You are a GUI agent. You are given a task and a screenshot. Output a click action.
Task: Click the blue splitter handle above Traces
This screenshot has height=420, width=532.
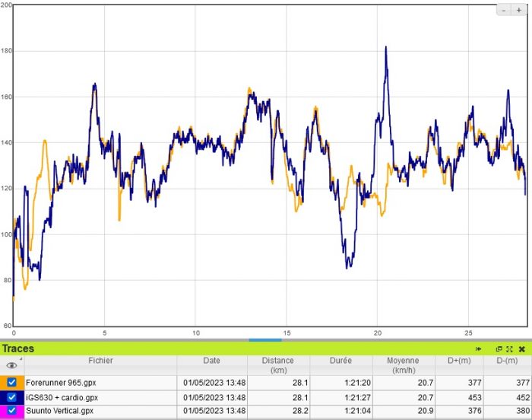click(x=265, y=339)
